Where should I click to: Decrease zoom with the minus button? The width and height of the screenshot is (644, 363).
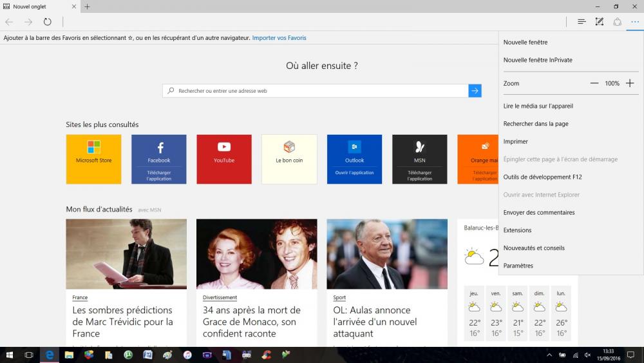click(594, 83)
